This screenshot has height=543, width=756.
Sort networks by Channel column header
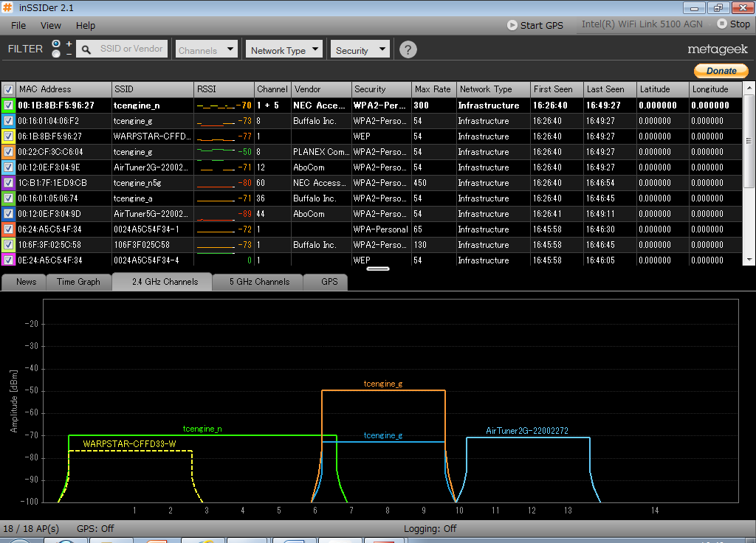[273, 89]
